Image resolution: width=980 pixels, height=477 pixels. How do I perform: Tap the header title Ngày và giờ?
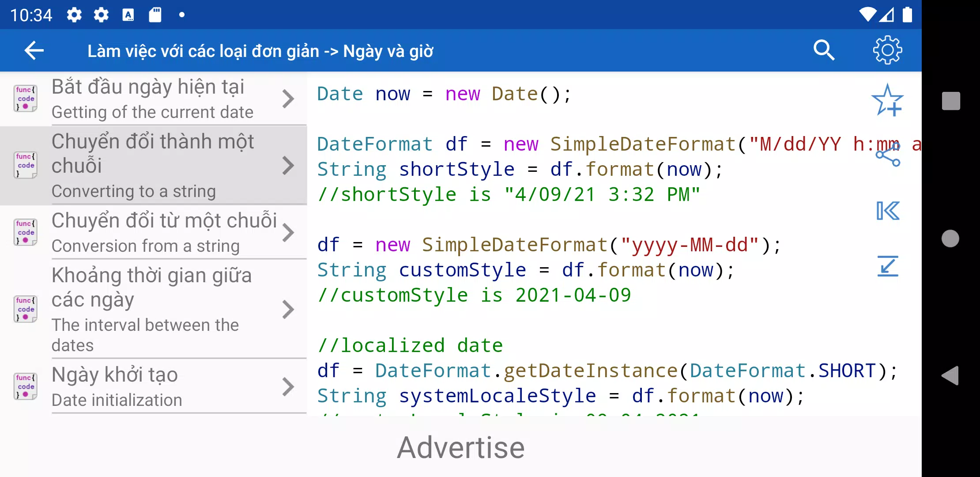388,51
